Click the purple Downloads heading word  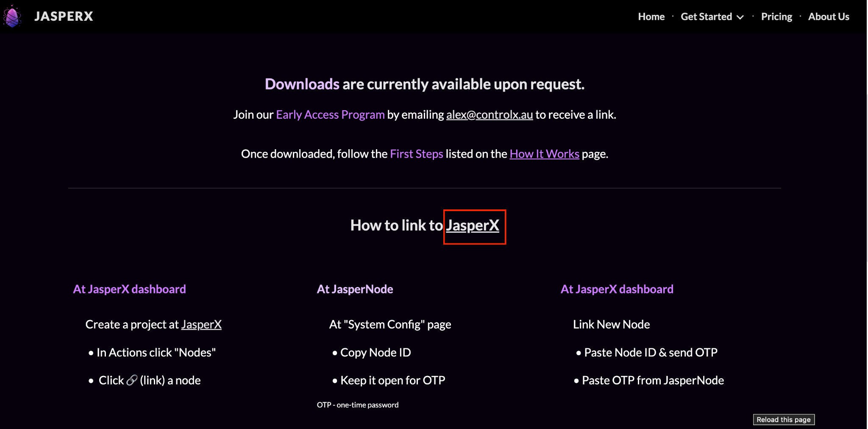point(302,84)
